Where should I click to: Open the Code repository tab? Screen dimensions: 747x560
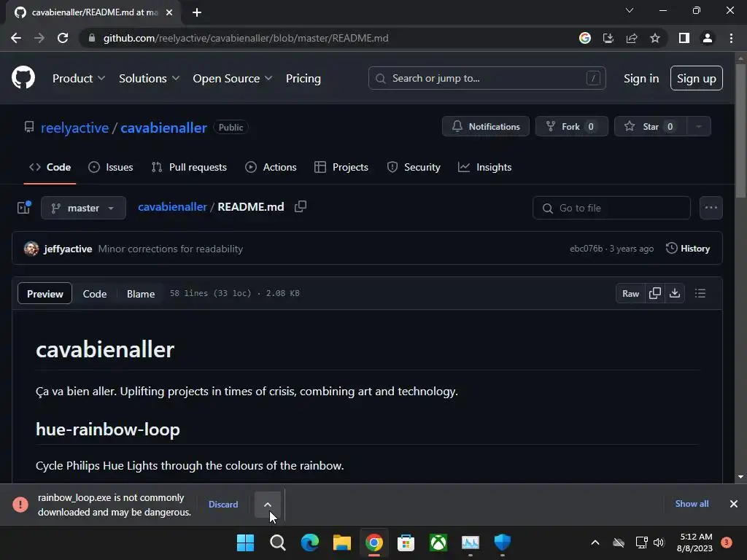50,167
